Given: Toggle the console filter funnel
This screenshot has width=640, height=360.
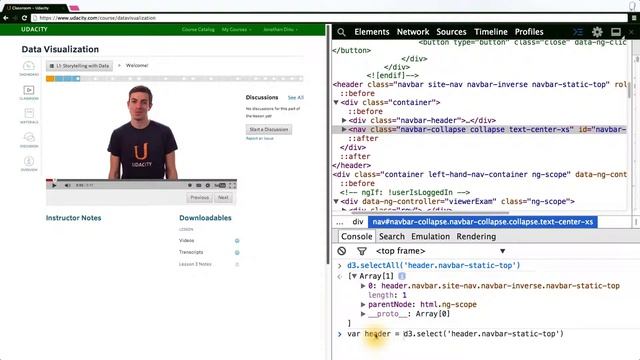Looking at the screenshot, I should 362,251.
